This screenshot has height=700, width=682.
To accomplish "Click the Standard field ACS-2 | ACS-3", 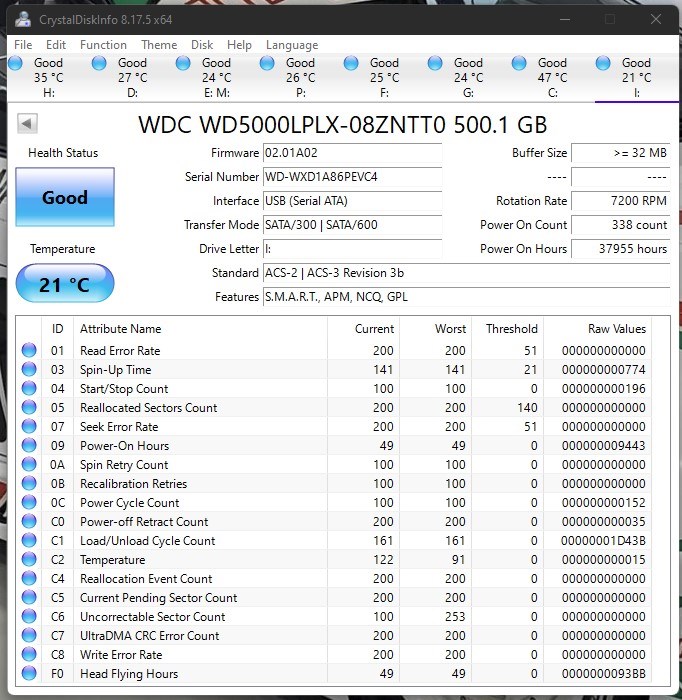I will click(x=466, y=273).
